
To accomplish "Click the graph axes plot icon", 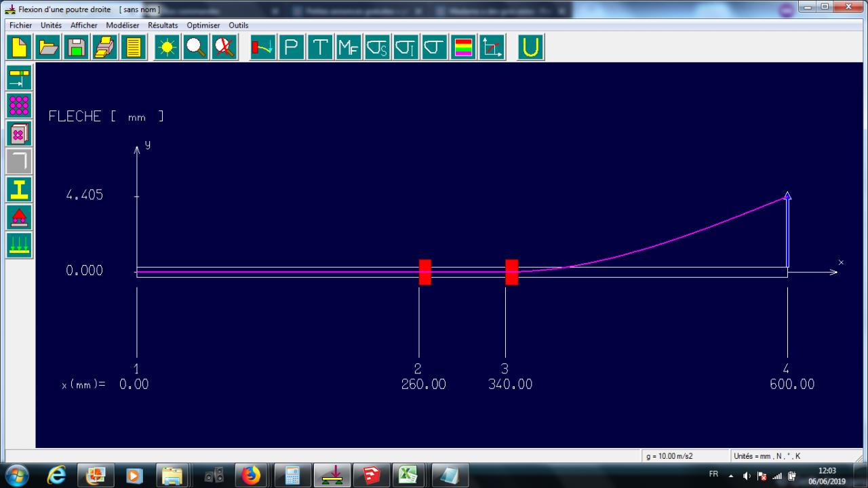I will [491, 47].
